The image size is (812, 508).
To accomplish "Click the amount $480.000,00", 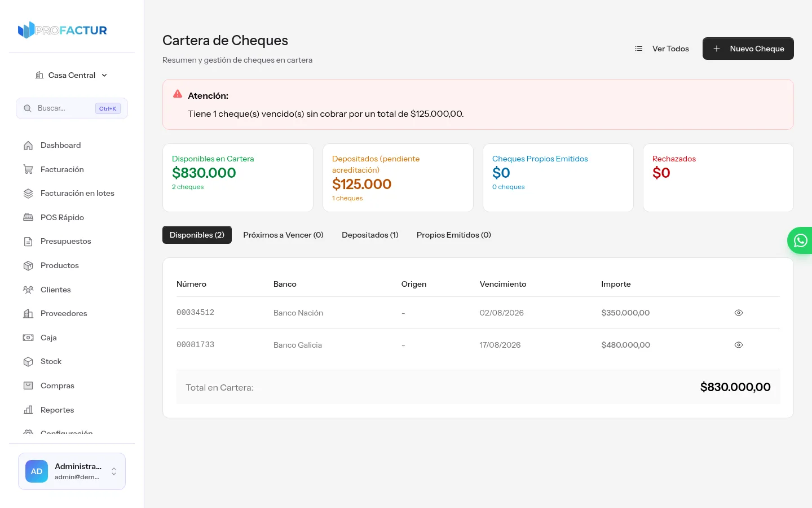I will pos(626,345).
